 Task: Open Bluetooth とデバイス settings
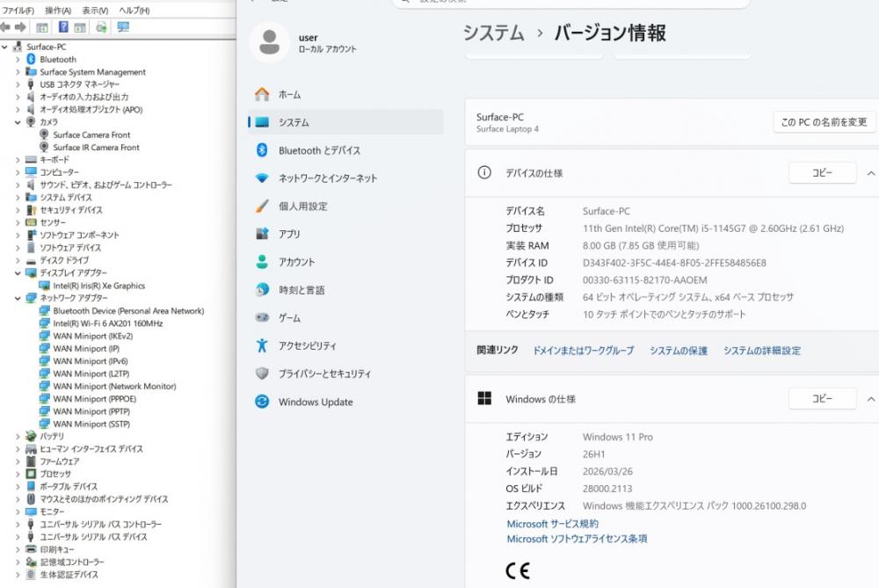pos(345,150)
